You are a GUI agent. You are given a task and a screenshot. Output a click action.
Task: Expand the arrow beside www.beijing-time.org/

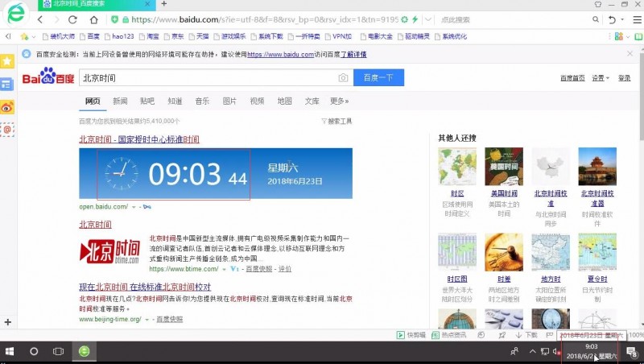(147, 319)
